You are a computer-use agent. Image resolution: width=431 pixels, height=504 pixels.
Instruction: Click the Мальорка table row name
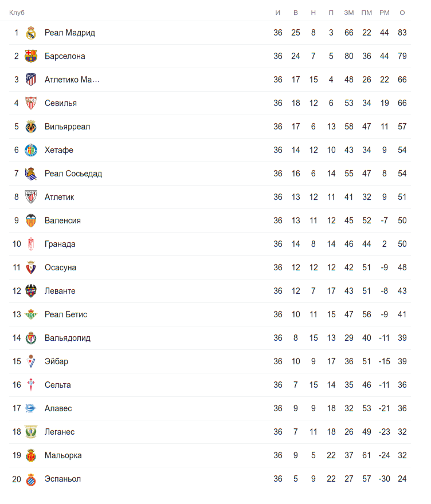(x=63, y=455)
